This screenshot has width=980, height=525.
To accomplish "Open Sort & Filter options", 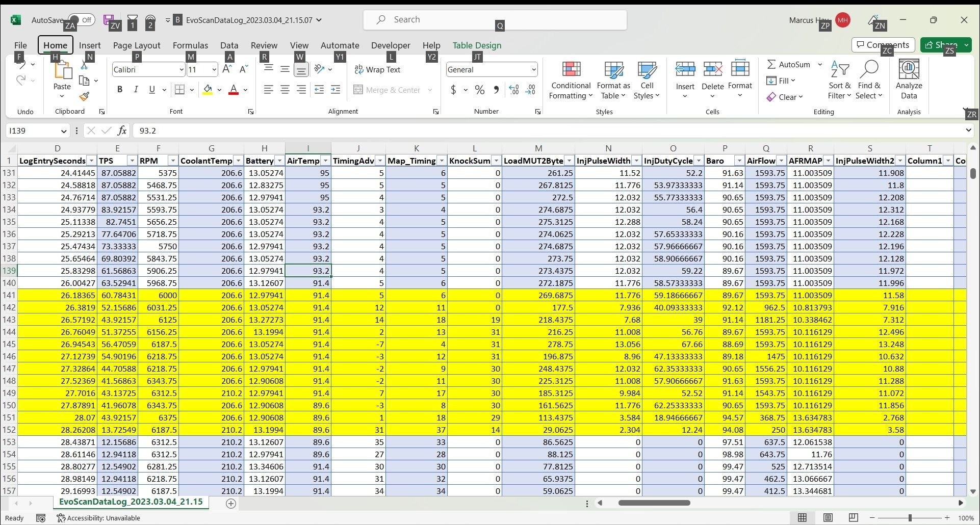I will (839, 81).
